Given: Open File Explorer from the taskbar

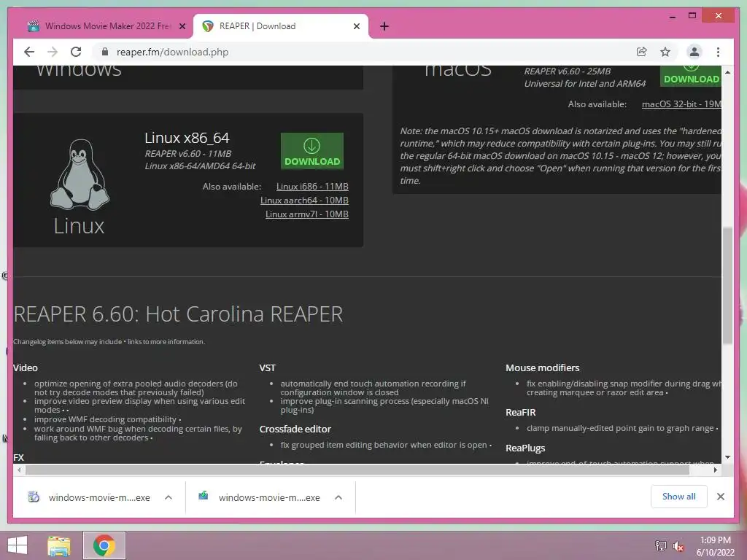Looking at the screenshot, I should (x=59, y=545).
